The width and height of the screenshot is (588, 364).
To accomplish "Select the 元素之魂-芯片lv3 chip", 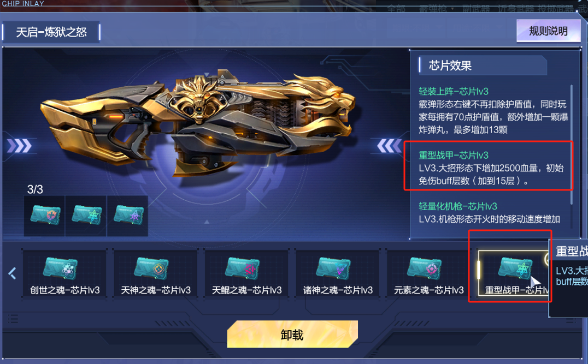I will [x=428, y=273].
